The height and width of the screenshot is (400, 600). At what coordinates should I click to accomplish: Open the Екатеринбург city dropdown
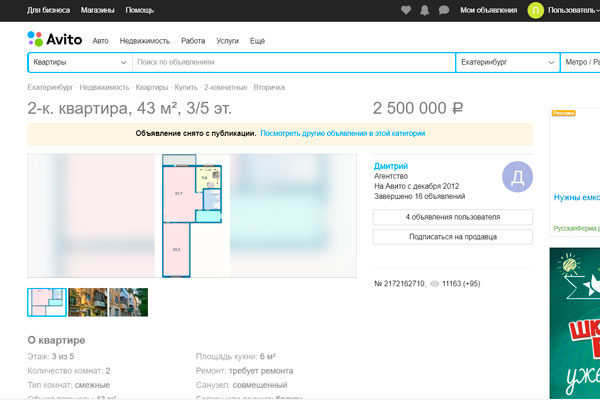point(507,62)
